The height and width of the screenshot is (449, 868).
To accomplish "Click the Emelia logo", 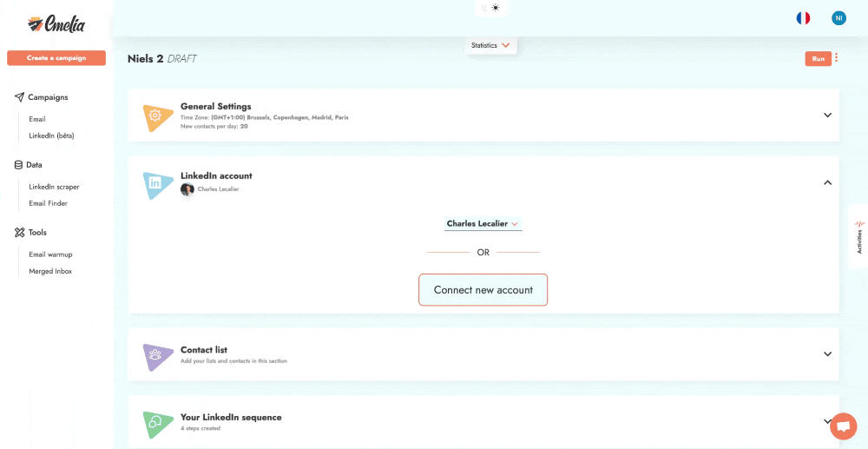I will (56, 24).
